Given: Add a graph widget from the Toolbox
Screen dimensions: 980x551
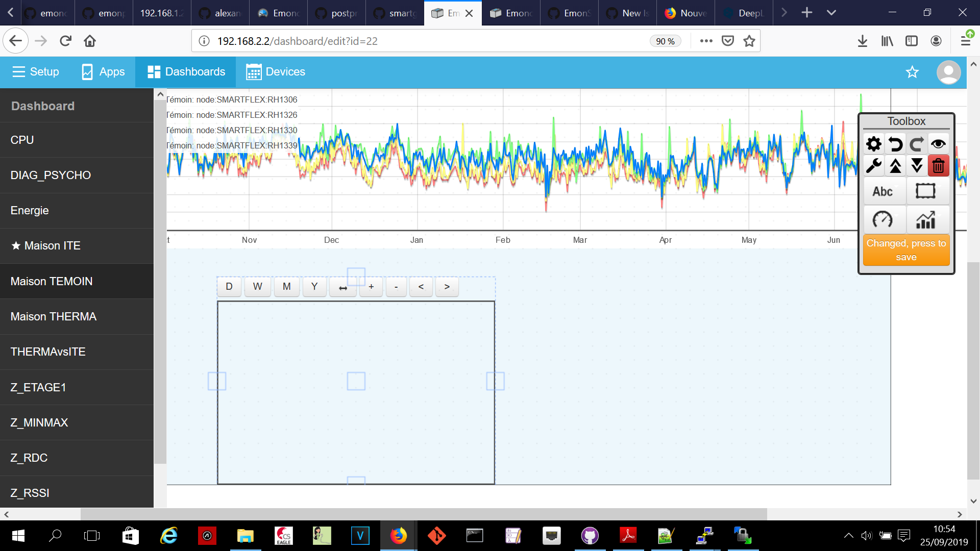Looking at the screenshot, I should [x=926, y=219].
